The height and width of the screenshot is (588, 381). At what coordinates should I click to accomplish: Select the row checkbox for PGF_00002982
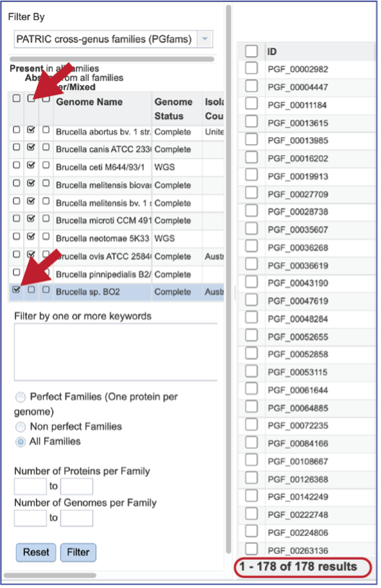point(251,69)
